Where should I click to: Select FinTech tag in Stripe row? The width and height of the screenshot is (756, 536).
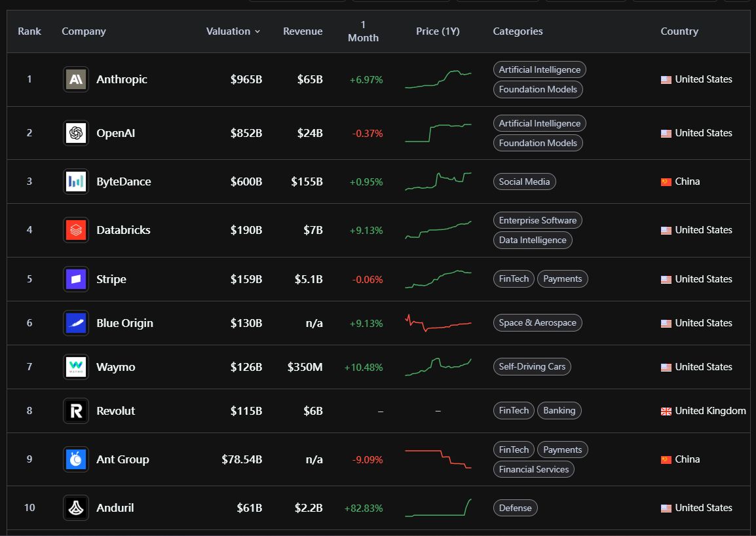point(514,279)
